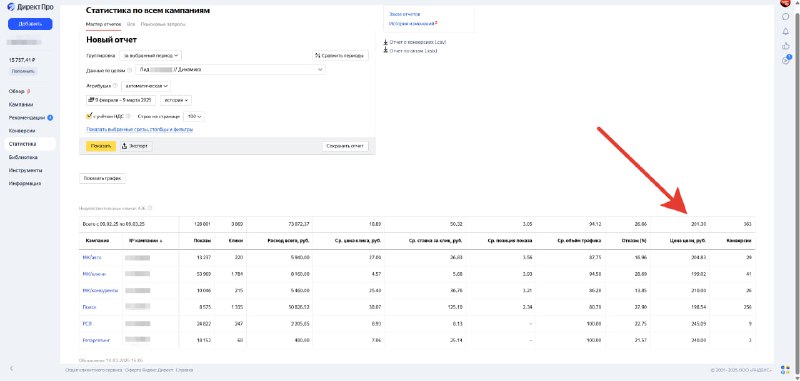Open Кампании in the left menu
The height and width of the screenshot is (381, 800).
coord(21,105)
